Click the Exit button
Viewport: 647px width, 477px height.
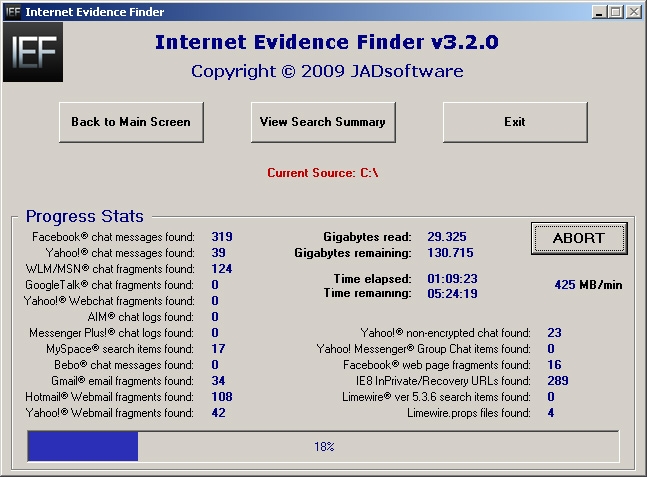click(x=515, y=122)
